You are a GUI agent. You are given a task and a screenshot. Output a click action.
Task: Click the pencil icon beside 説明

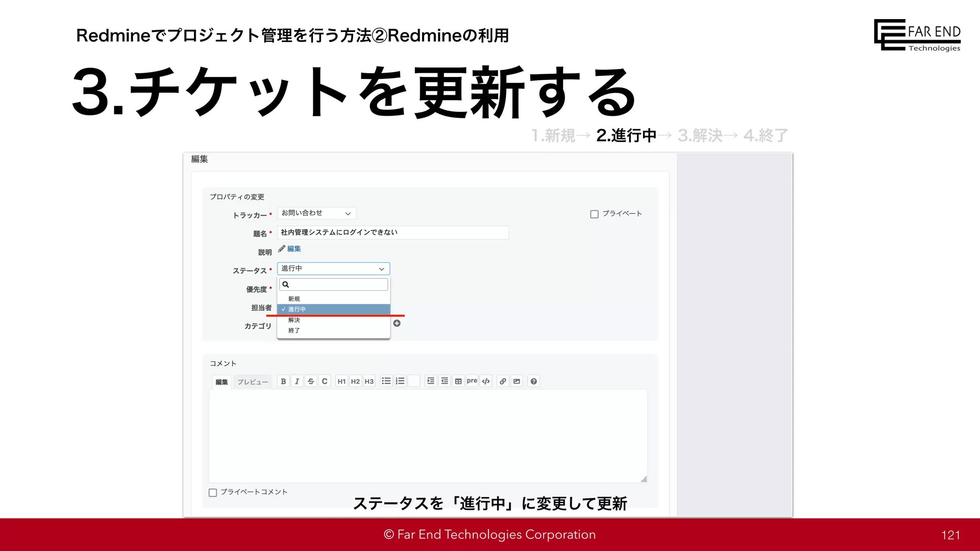pyautogui.click(x=282, y=249)
